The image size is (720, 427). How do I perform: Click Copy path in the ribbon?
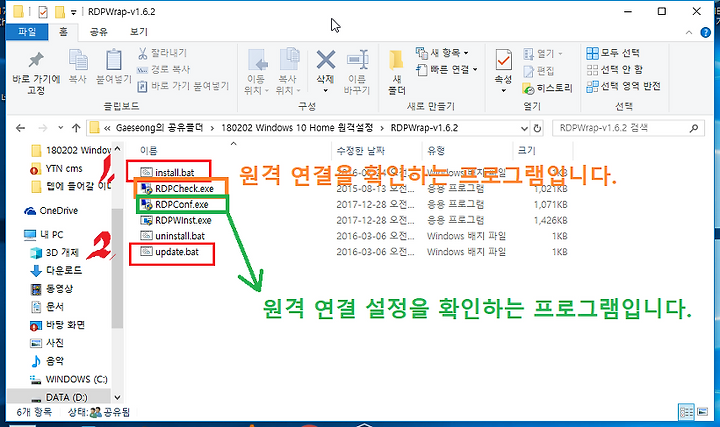164,69
